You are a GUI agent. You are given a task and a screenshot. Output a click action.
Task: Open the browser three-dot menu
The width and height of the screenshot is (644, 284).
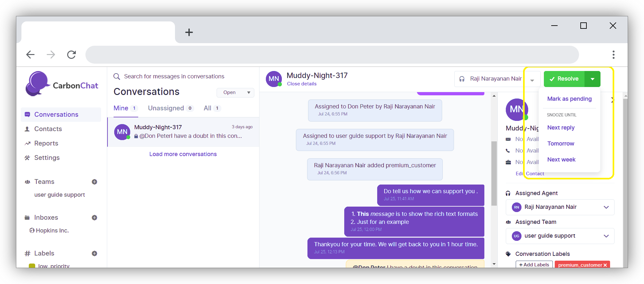pos(613,55)
